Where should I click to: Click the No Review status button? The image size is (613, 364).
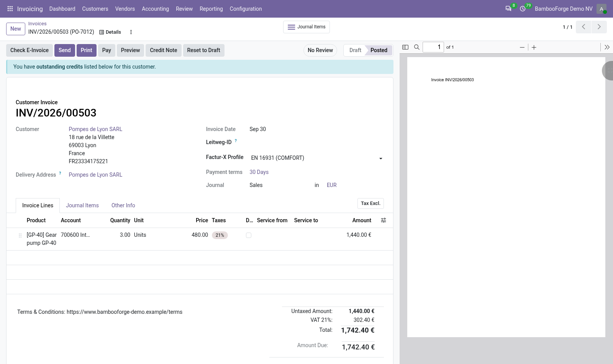pyautogui.click(x=320, y=50)
